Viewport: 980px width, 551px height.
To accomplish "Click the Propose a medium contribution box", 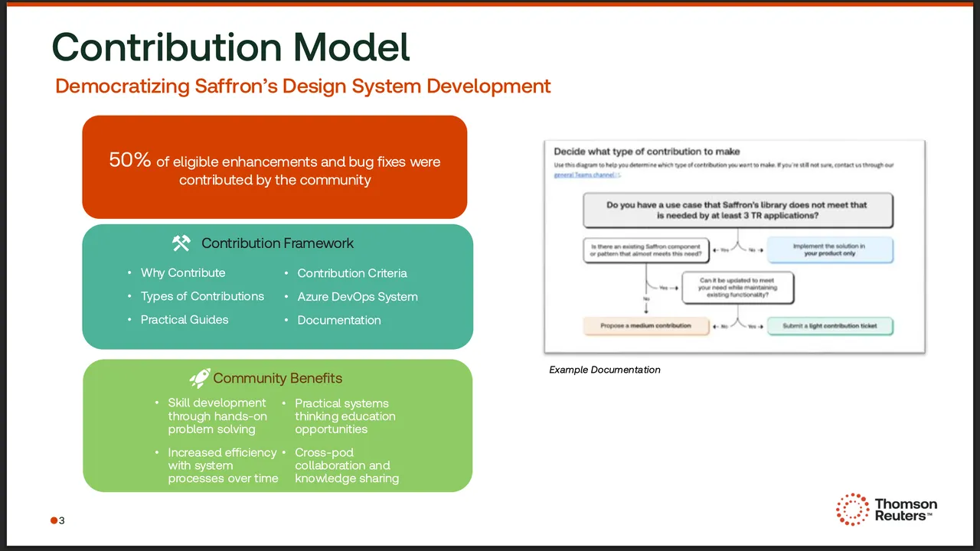I will coord(645,326).
